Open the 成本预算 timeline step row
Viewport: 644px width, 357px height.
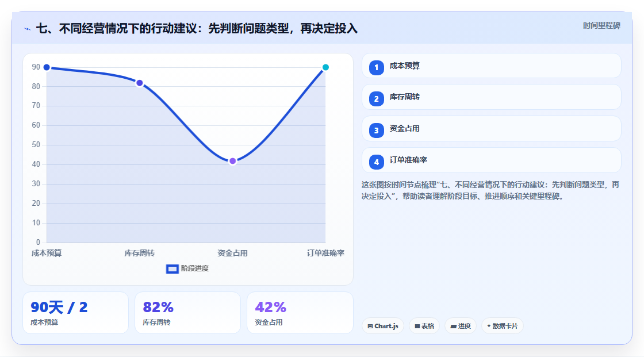491,66
